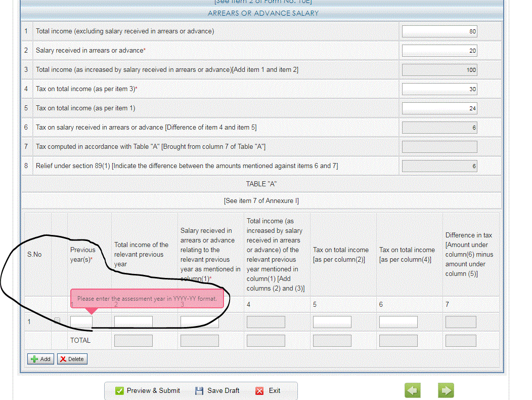Click the floppy disk Save Draft icon

pyautogui.click(x=198, y=390)
